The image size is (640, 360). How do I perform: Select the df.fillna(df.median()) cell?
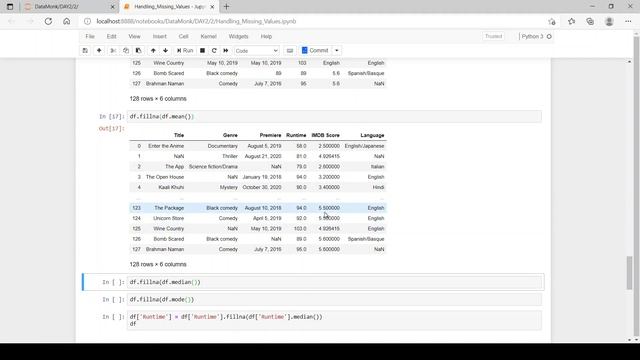(x=334, y=282)
